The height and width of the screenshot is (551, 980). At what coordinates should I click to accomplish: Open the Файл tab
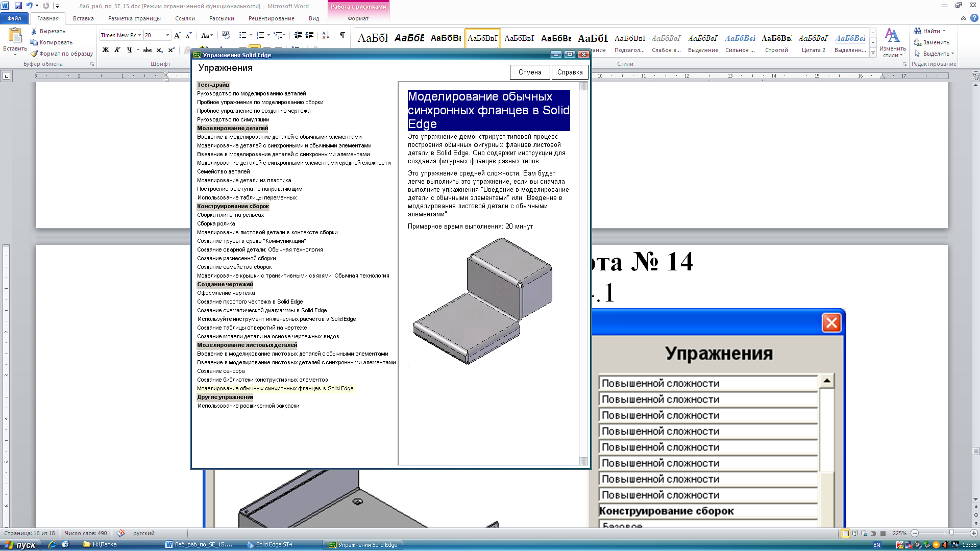[x=14, y=18]
